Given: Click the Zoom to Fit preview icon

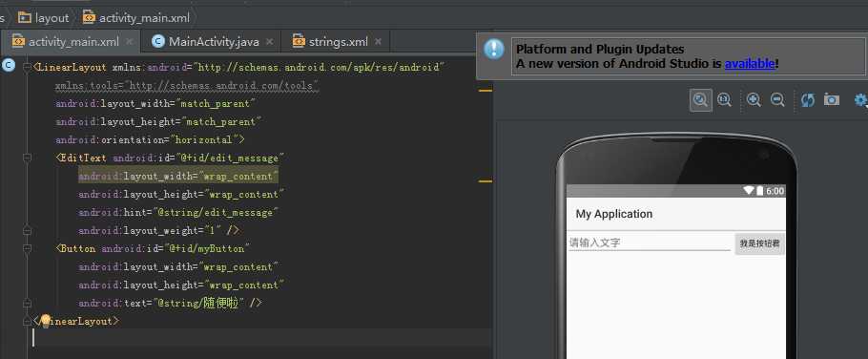Looking at the screenshot, I should [x=700, y=100].
